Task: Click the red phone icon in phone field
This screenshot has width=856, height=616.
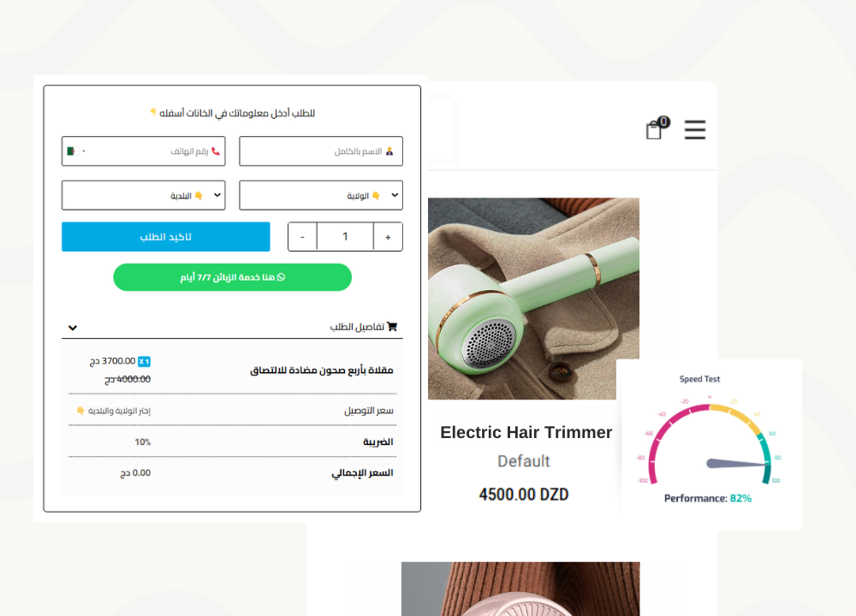Action: (216, 151)
